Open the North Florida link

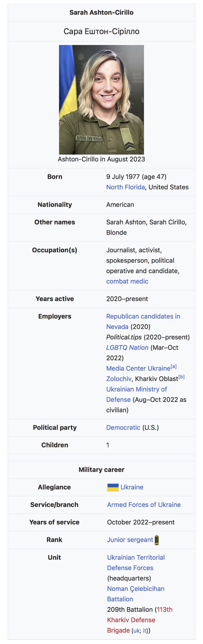point(126,187)
